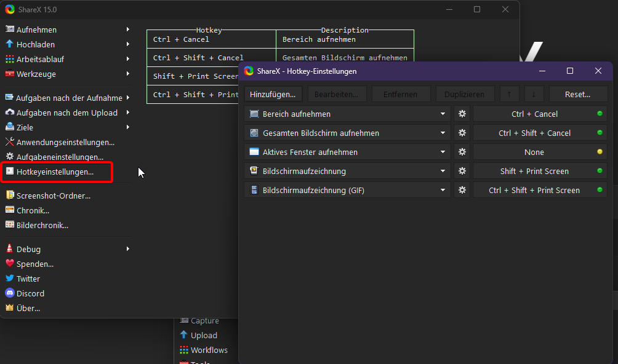Expand the Bildschirmaufzeichnung task dropdown
The width and height of the screenshot is (618, 364).
click(x=443, y=171)
